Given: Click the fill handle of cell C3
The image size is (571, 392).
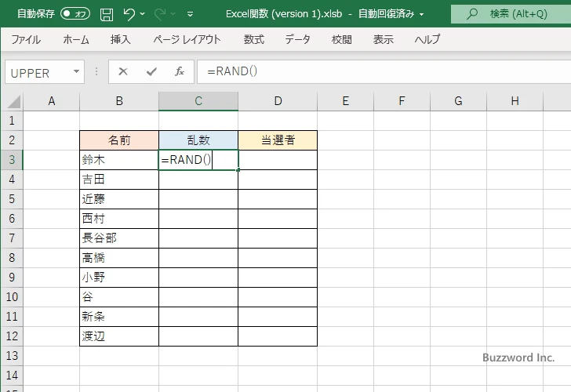Looking at the screenshot, I should point(238,169).
